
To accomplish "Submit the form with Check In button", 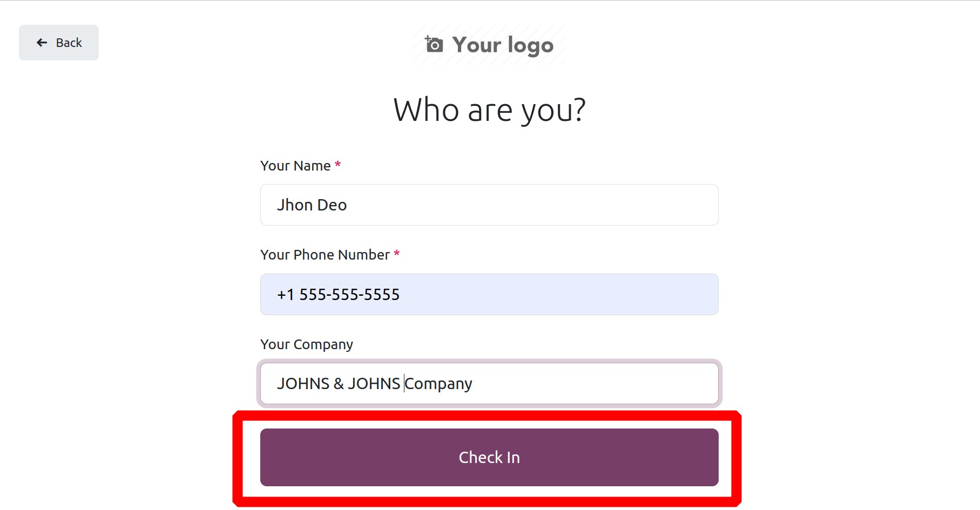I will (489, 457).
